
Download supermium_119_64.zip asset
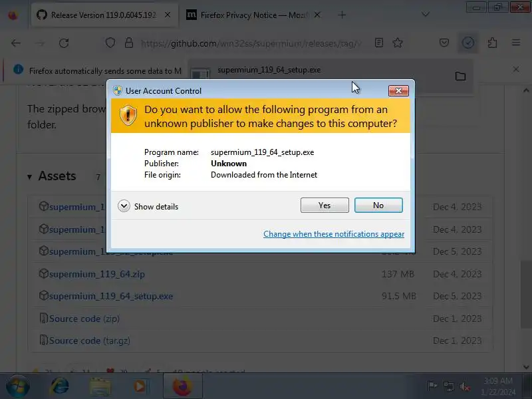coord(97,274)
